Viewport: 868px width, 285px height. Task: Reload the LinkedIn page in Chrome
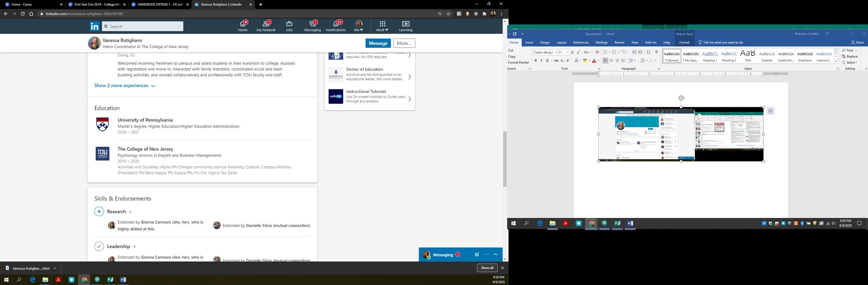coord(23,14)
